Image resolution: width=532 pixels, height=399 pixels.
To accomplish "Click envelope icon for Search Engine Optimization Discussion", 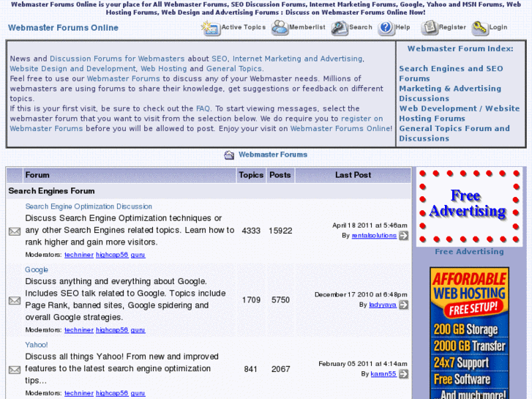I will [14, 231].
